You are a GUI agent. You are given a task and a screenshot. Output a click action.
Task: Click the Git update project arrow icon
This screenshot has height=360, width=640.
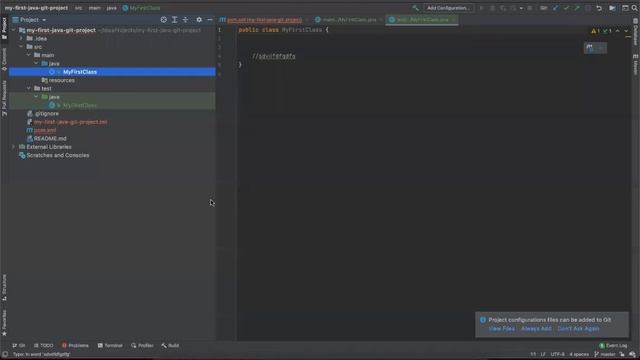coord(555,8)
